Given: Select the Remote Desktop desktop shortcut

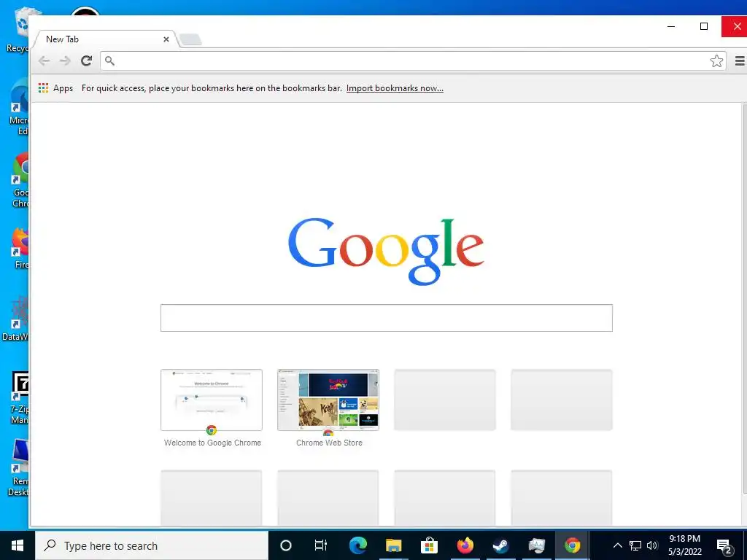Looking at the screenshot, I should (x=19, y=468).
